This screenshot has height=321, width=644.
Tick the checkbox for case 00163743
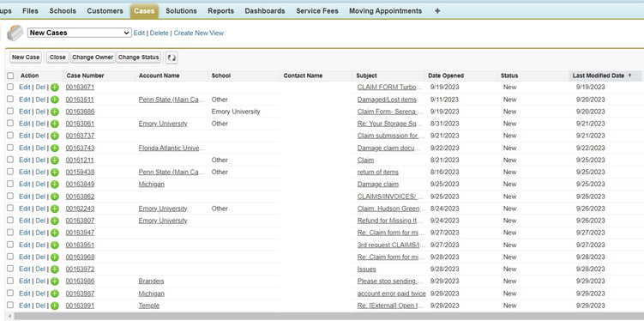[x=10, y=148]
